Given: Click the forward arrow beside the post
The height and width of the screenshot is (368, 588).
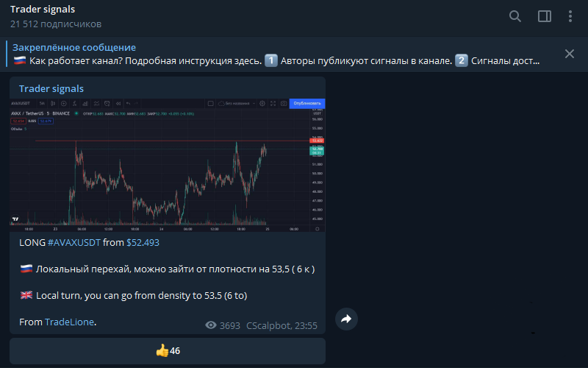Looking at the screenshot, I should [x=346, y=319].
